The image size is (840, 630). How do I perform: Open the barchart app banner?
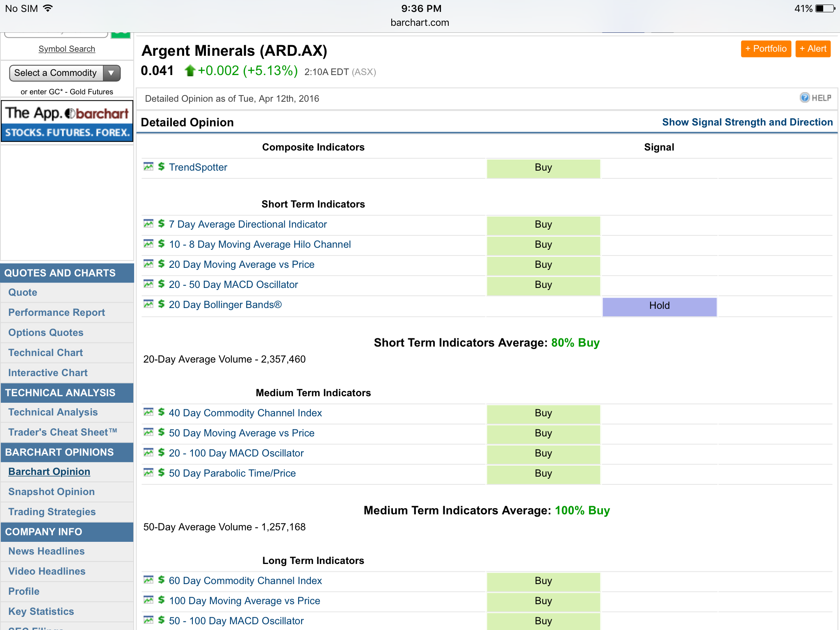(67, 121)
